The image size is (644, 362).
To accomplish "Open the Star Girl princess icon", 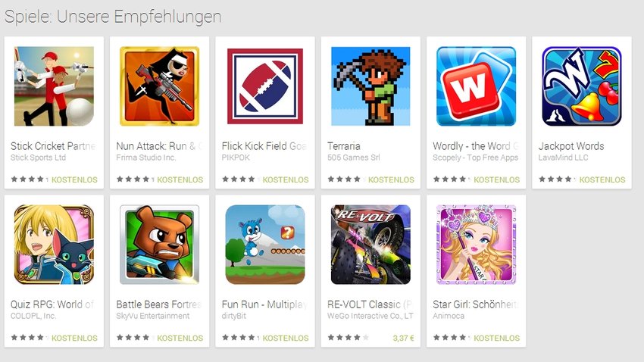I will coord(476,245).
